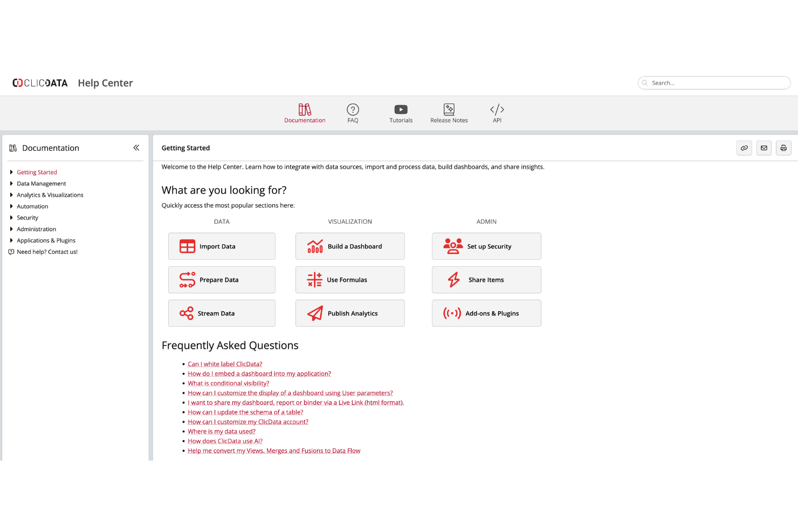Expand Analytics & Visualizations tree arrow

click(x=11, y=195)
